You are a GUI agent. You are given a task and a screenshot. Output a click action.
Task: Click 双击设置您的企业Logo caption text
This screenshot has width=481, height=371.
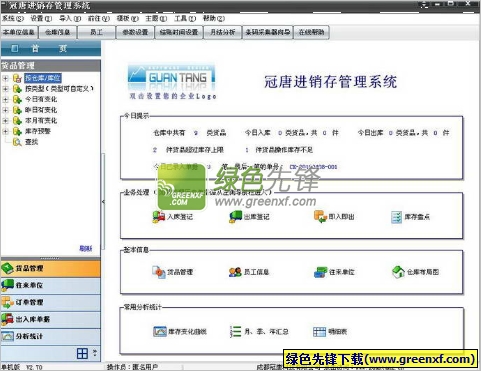pos(173,96)
